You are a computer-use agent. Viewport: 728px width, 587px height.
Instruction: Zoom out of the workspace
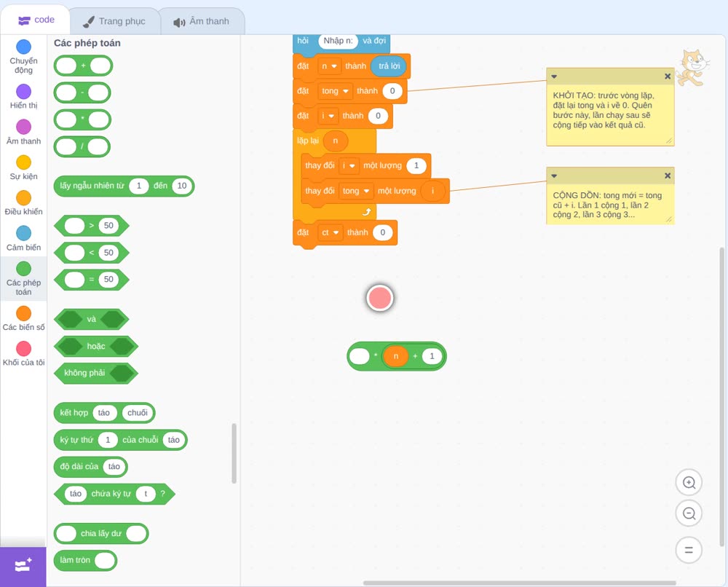coord(689,513)
